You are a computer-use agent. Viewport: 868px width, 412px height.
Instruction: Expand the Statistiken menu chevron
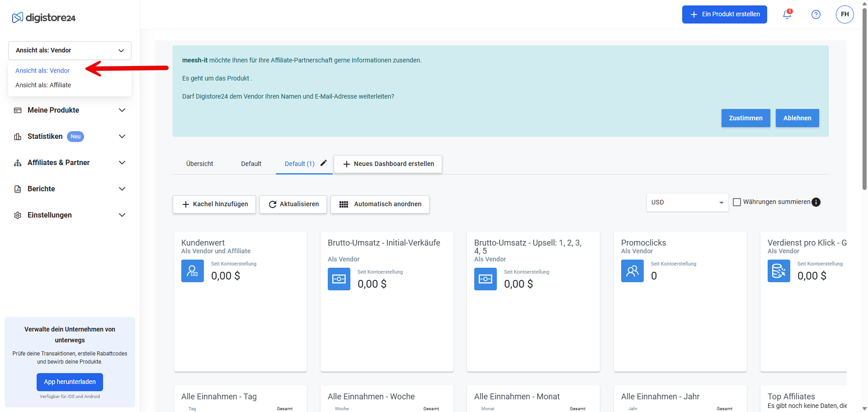(122, 137)
